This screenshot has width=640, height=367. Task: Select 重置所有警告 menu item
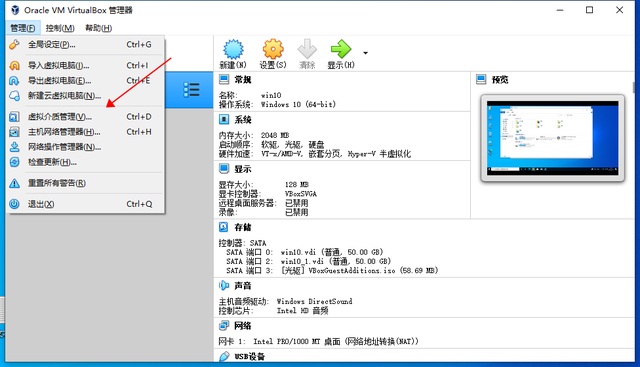[x=85, y=183]
